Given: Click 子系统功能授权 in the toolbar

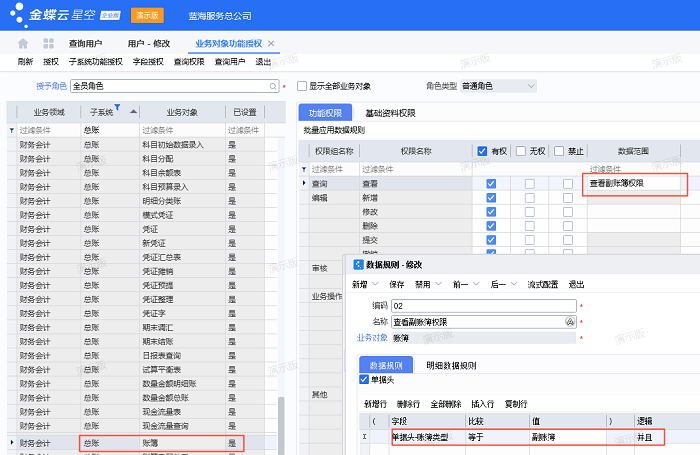Looking at the screenshot, I should pos(95,62).
